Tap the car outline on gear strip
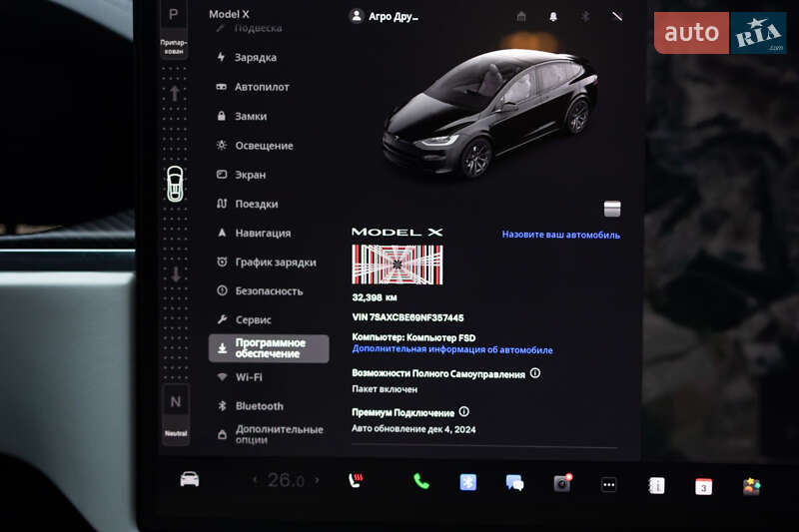799x532 pixels. coord(175,185)
